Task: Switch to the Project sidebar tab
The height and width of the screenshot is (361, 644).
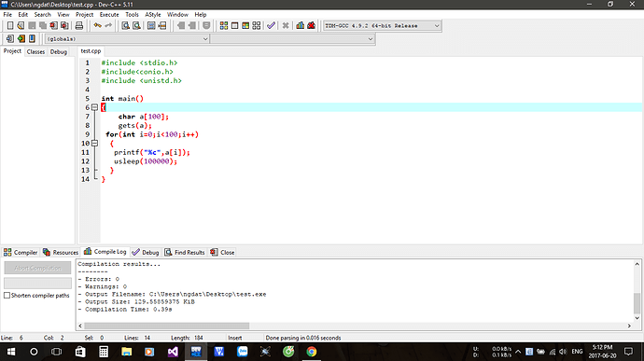Action: [12, 51]
